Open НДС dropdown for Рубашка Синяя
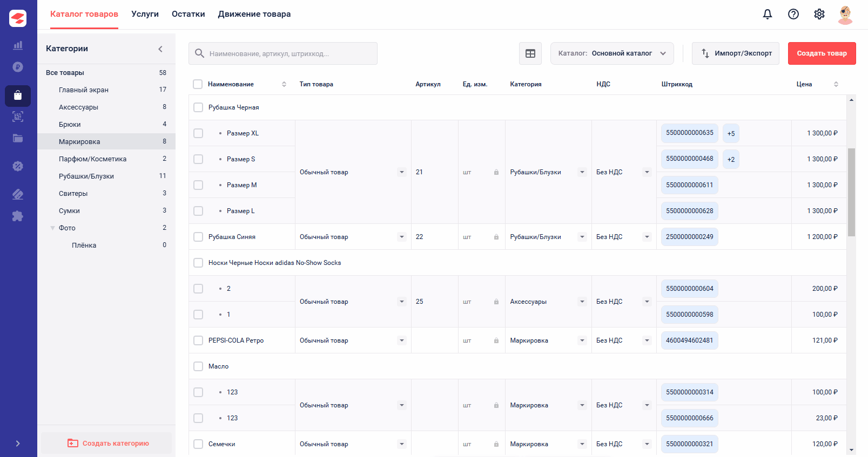The height and width of the screenshot is (457, 868). coord(647,237)
